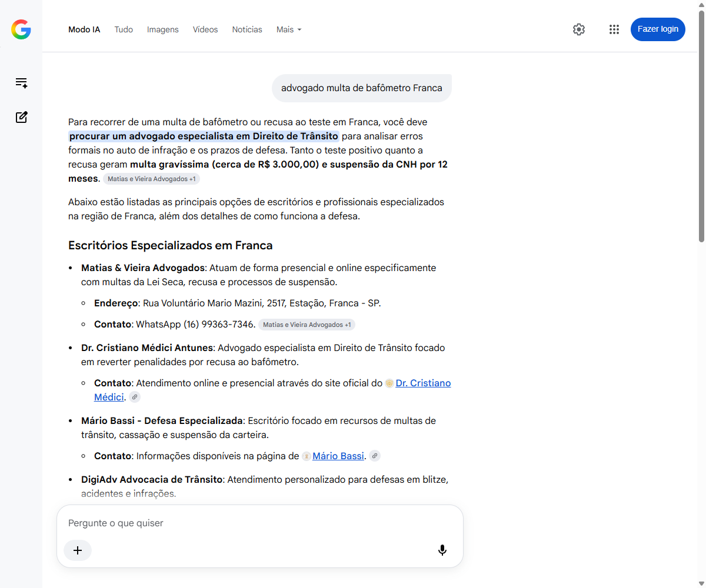This screenshot has height=588, width=706.
Task: Open the Mário Bassi link
Action: pyautogui.click(x=338, y=456)
